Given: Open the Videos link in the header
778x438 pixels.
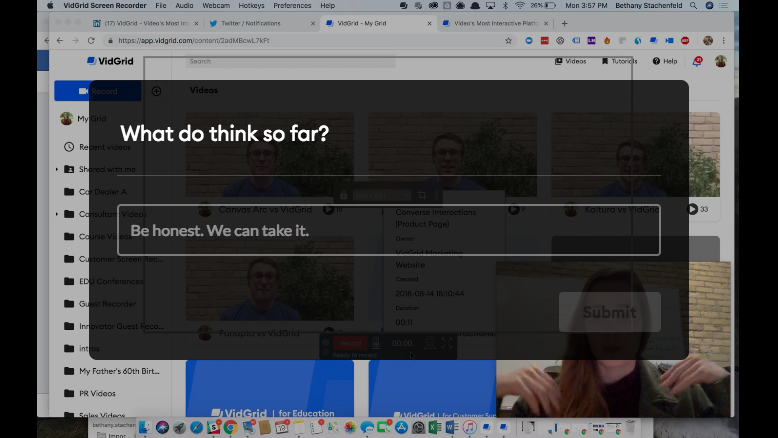Looking at the screenshot, I should click(x=571, y=61).
